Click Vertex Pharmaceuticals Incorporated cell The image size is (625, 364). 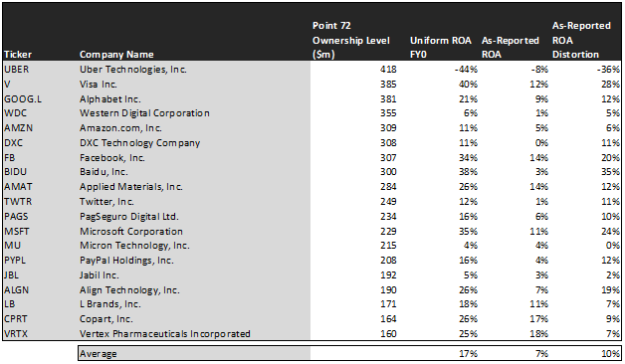164,334
